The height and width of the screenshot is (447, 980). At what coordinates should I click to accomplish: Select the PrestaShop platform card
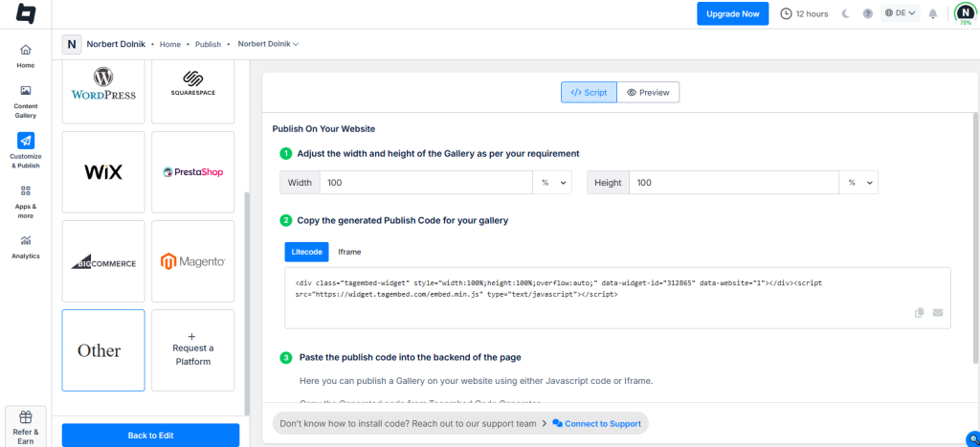tap(193, 172)
